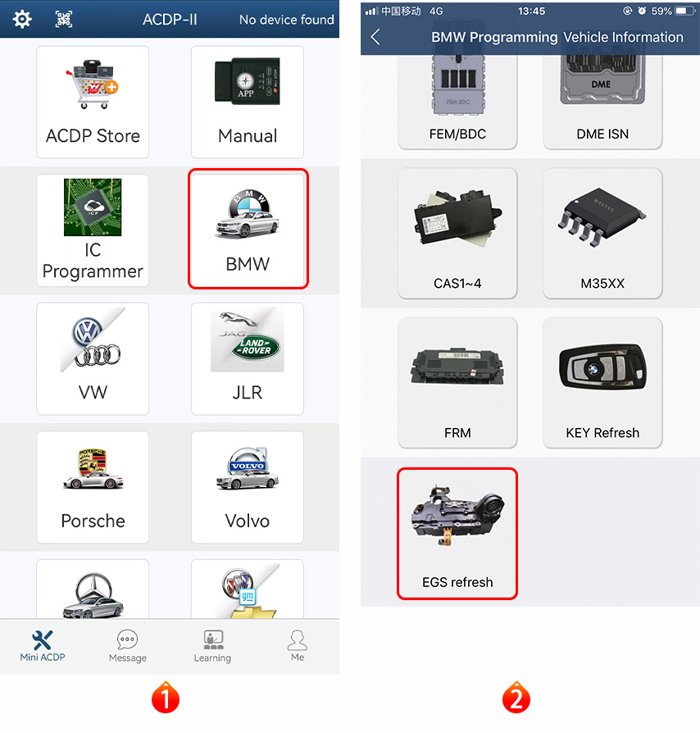Tap the QR code scanner icon
The image size is (700, 733).
pyautogui.click(x=64, y=19)
